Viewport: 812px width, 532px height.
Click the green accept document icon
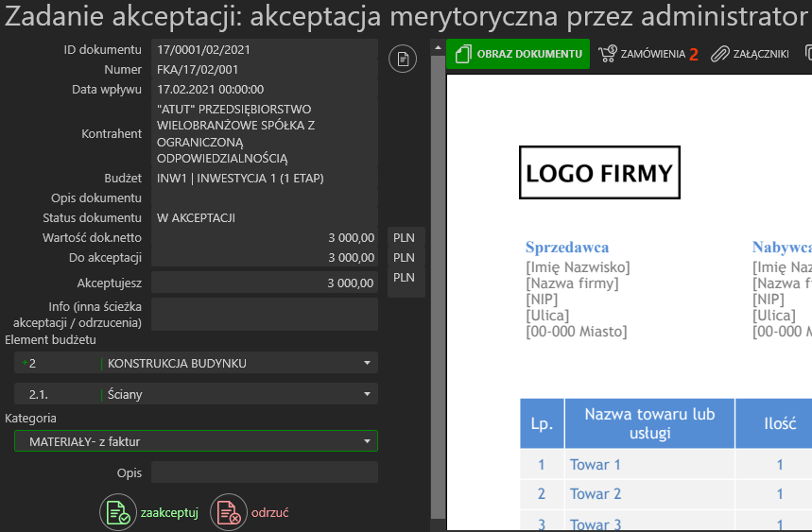tap(118, 512)
